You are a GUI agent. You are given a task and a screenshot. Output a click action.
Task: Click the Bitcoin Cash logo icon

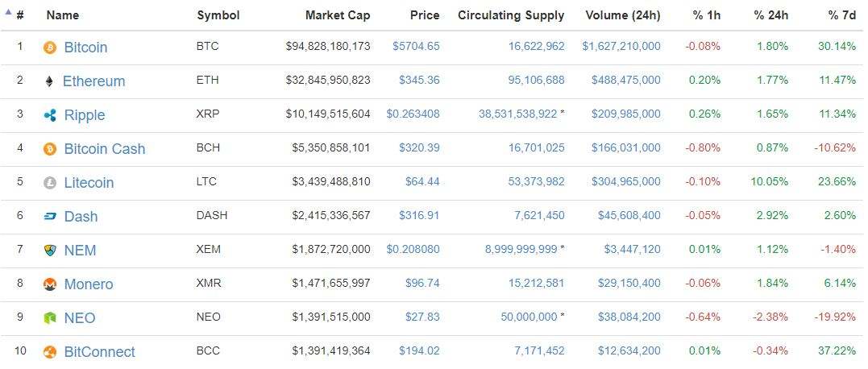click(50, 149)
